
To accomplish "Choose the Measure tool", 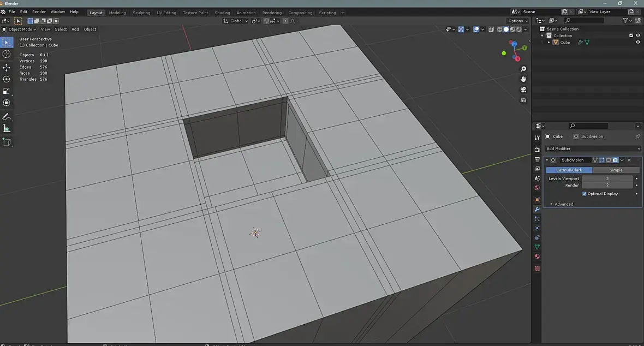I will 7,129.
